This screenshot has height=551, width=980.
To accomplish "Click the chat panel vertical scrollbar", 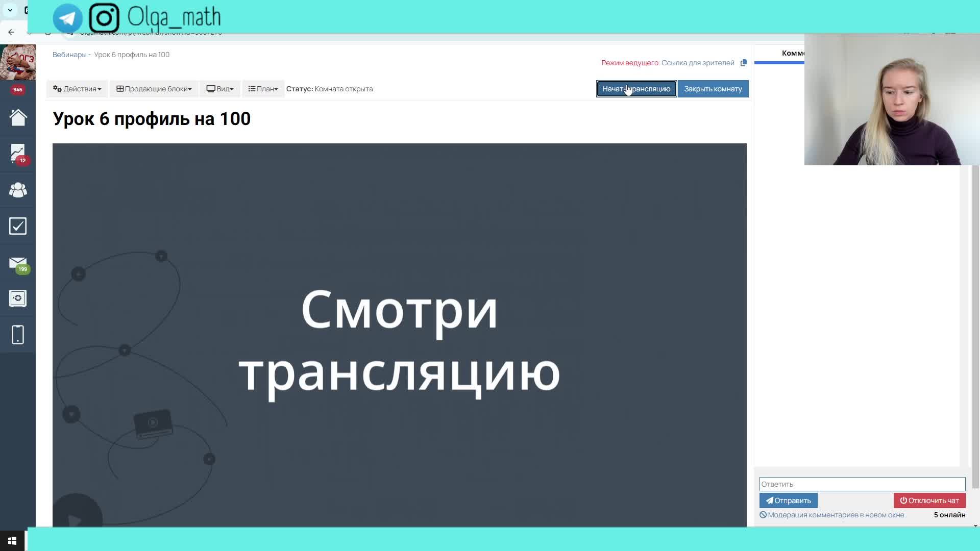I will [x=975, y=327].
